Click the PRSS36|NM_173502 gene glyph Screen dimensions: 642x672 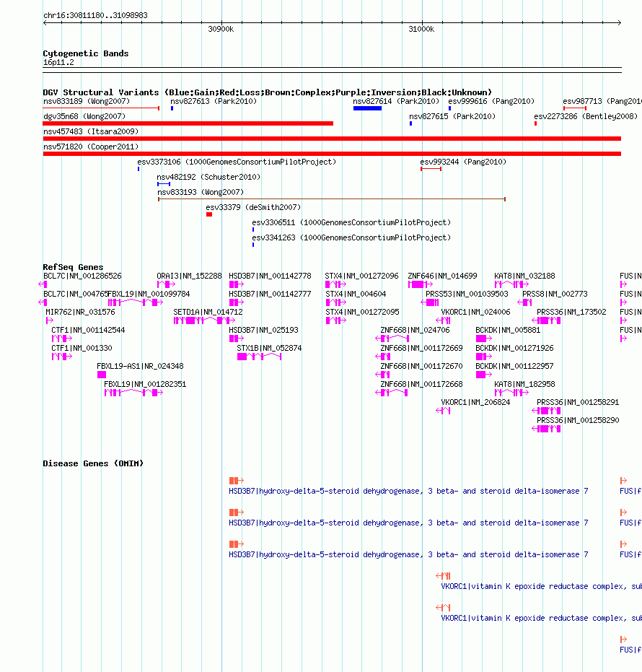point(547,320)
